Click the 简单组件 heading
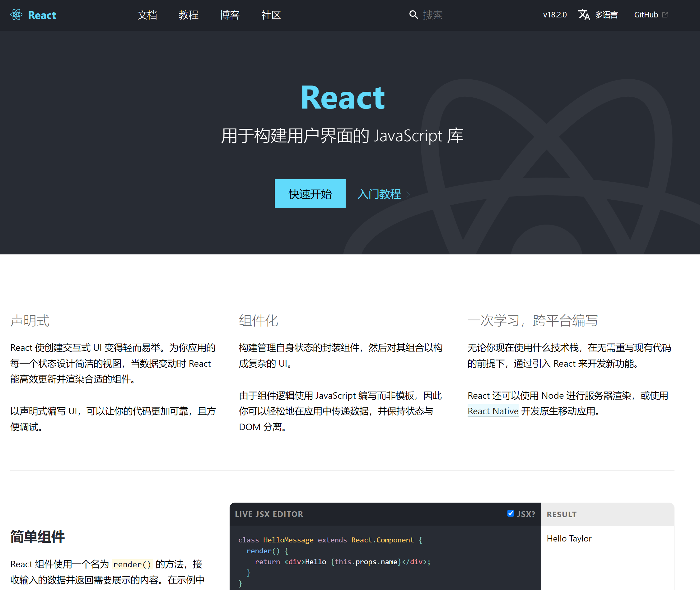The height and width of the screenshot is (590, 700). coord(37,537)
